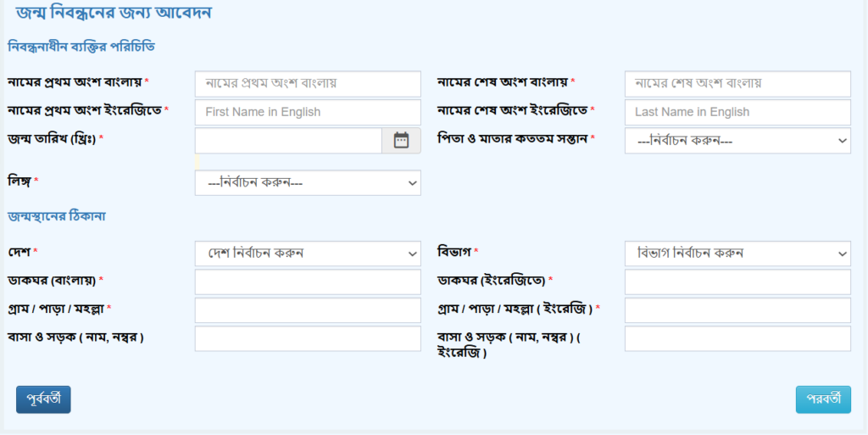Screen dimensions: 868x435
Task: Select the ডাকঘর (ইংরেজিতে) input field
Action: tap(737, 282)
